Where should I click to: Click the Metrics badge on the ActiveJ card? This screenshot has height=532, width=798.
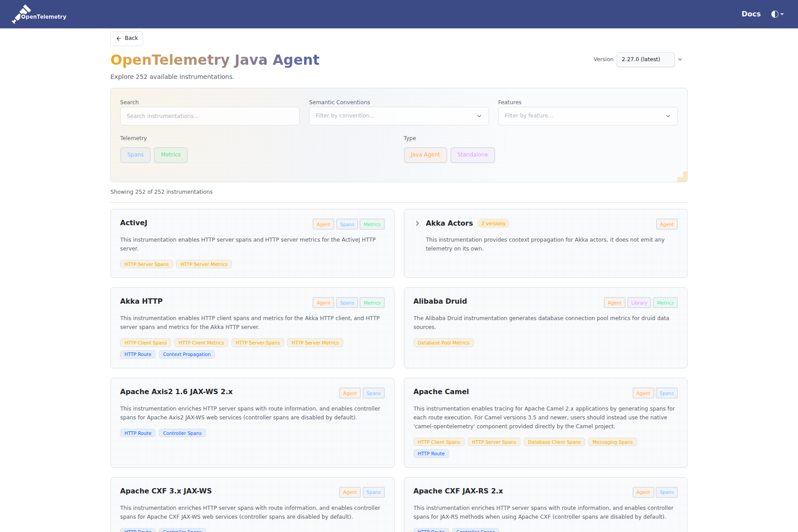372,224
